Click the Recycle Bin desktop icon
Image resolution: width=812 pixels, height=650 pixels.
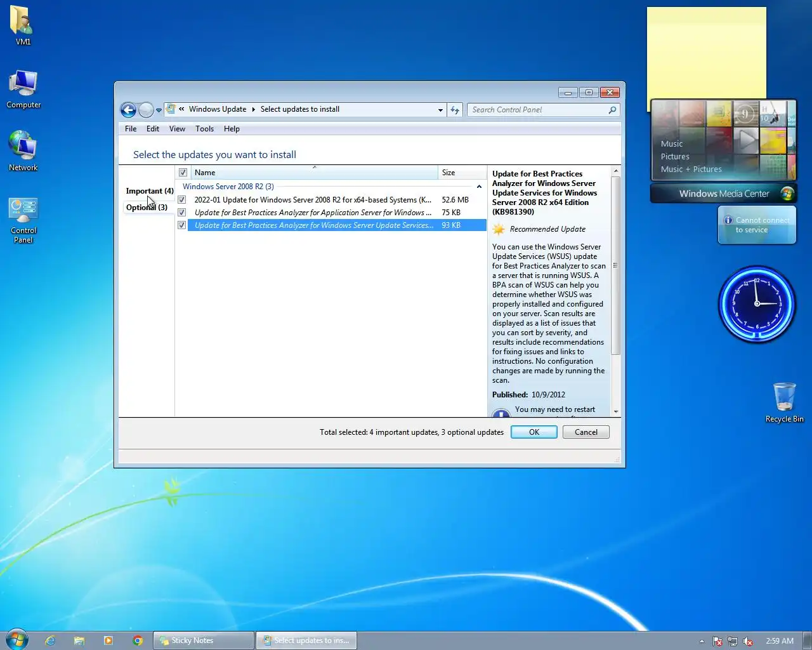pyautogui.click(x=785, y=402)
